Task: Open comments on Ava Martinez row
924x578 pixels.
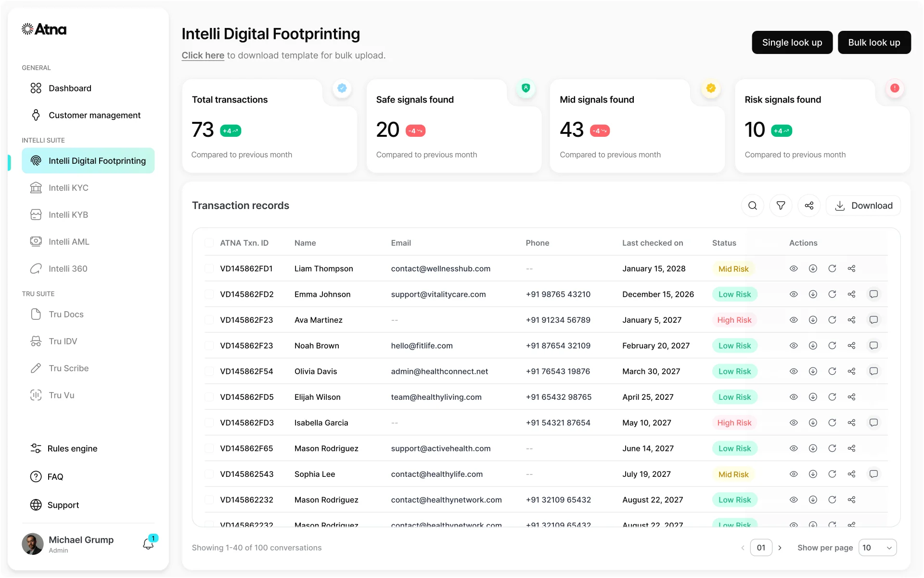Action: click(873, 320)
